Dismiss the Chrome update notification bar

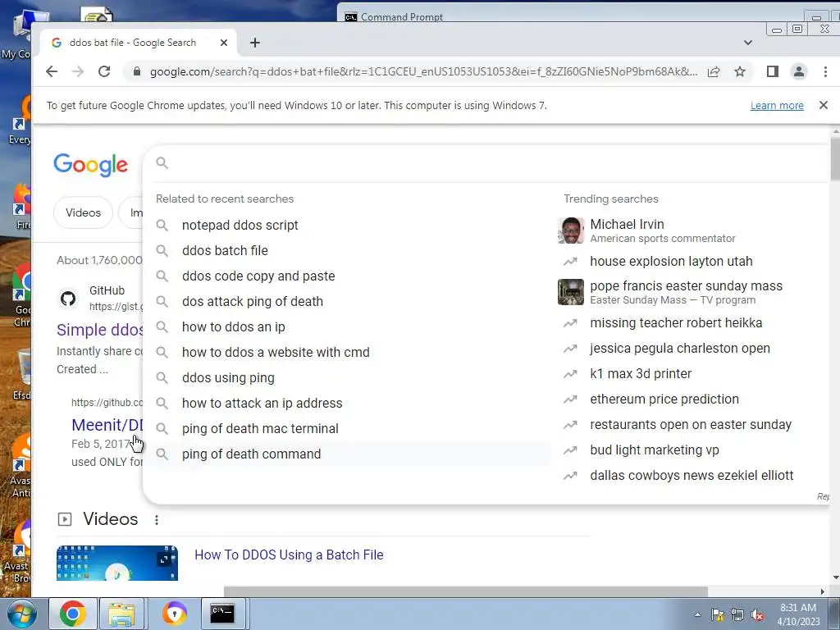[x=824, y=105]
